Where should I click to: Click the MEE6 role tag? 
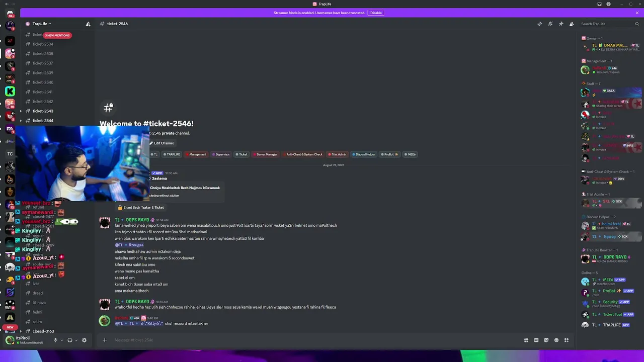pyautogui.click(x=410, y=154)
